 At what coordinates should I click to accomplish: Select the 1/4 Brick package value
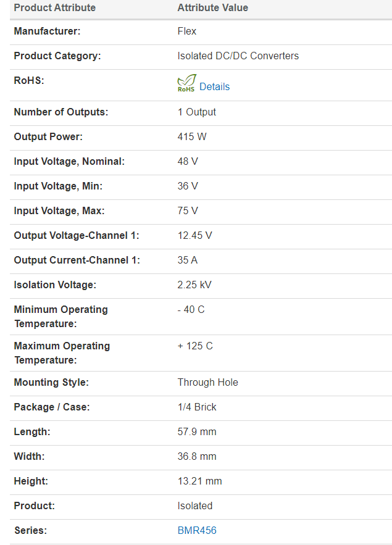pos(197,407)
